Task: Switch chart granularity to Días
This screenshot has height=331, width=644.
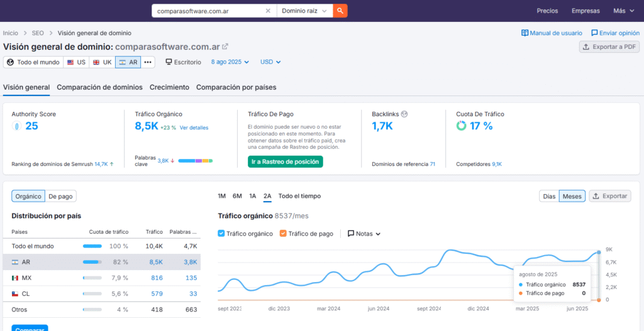Action: coord(549,197)
